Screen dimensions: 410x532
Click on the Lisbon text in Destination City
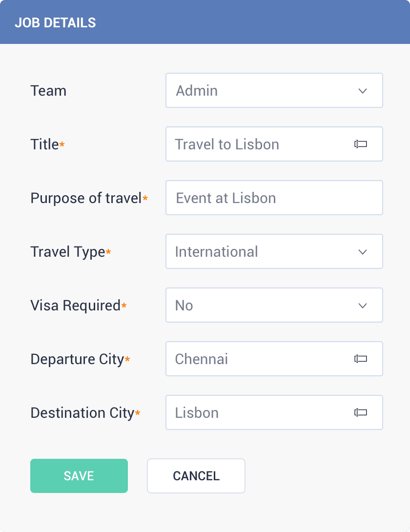197,413
